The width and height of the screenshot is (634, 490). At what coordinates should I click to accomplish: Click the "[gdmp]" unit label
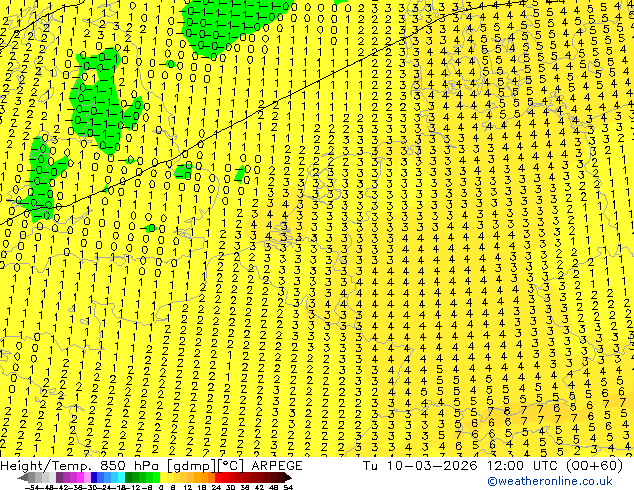[190, 466]
